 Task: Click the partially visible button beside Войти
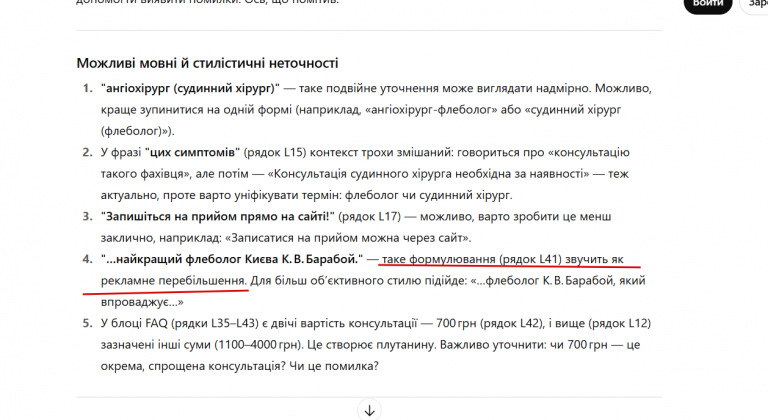[754, 4]
